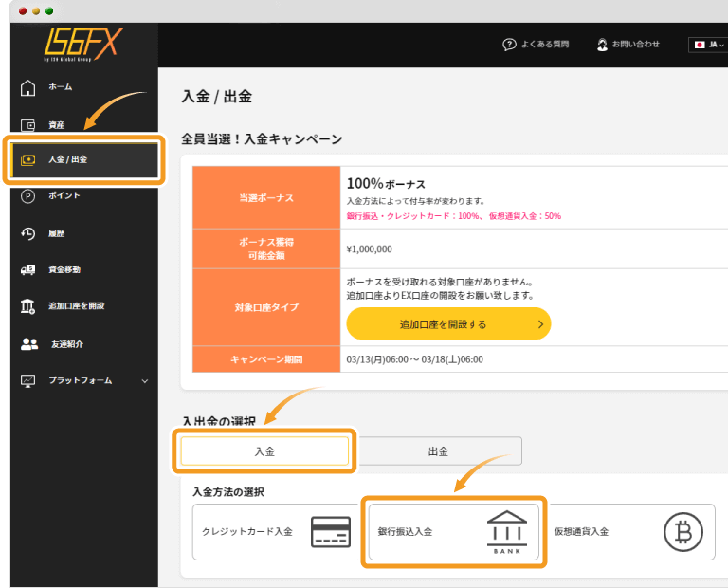Click the 資金移動 truck icon
Image resolution: width=728 pixels, height=588 pixels.
(27, 269)
